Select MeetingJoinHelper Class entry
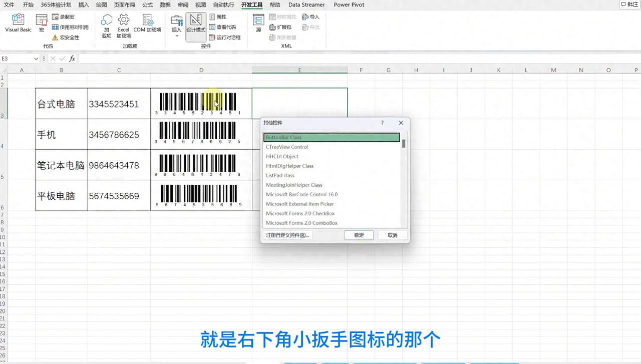641x364 pixels. coord(332,185)
